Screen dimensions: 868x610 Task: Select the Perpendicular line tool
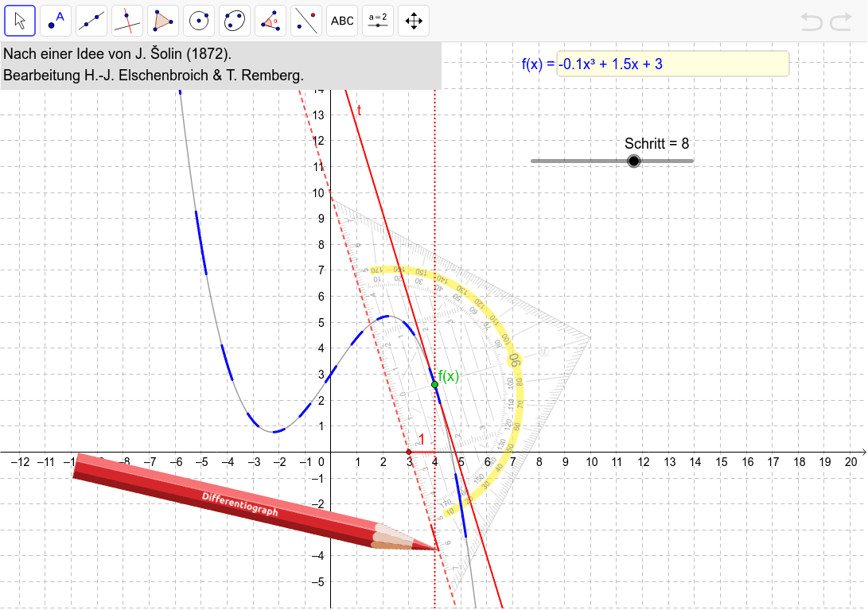point(127,21)
